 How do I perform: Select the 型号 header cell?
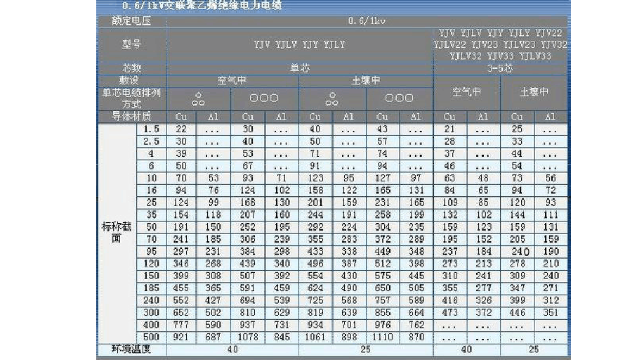click(x=131, y=44)
